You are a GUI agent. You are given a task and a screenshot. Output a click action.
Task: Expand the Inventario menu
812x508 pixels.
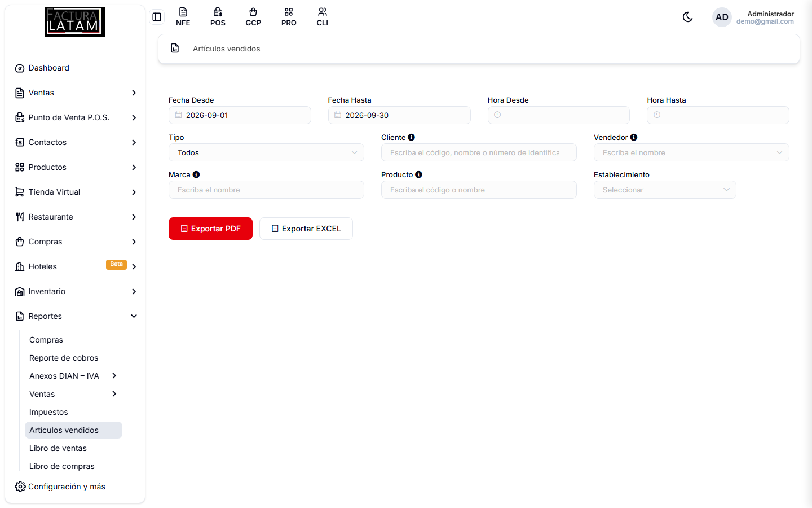pos(76,291)
